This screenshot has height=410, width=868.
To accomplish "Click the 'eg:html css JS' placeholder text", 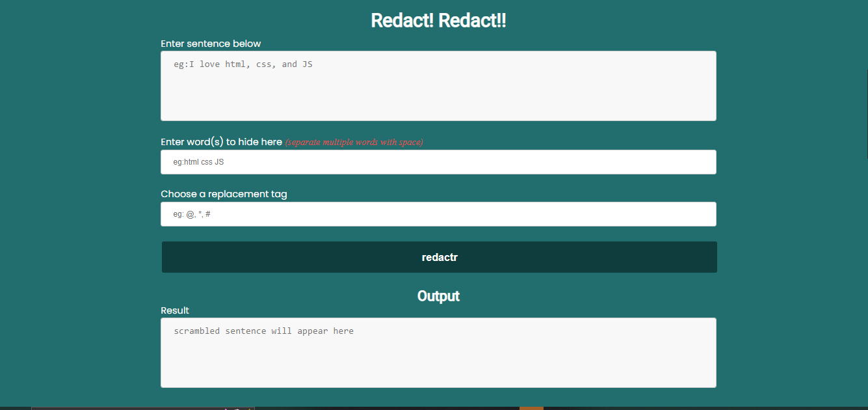I will point(198,162).
